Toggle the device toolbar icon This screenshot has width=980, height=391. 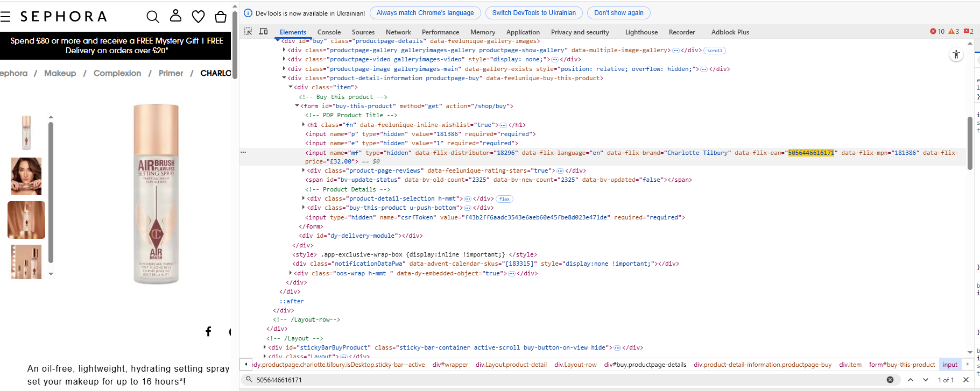click(x=263, y=32)
